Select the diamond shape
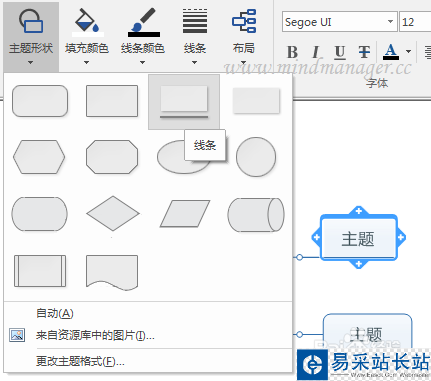The width and height of the screenshot is (431, 381). (x=113, y=213)
